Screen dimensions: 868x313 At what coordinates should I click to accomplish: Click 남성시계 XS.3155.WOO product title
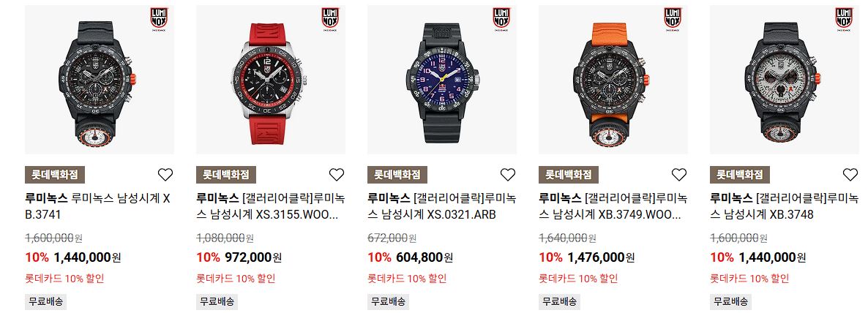tap(270, 206)
